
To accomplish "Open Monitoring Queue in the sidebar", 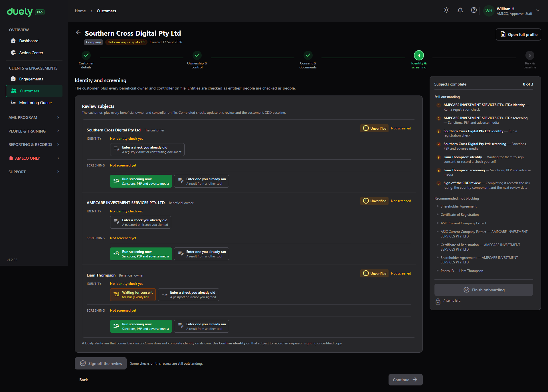I will pyautogui.click(x=34, y=103).
